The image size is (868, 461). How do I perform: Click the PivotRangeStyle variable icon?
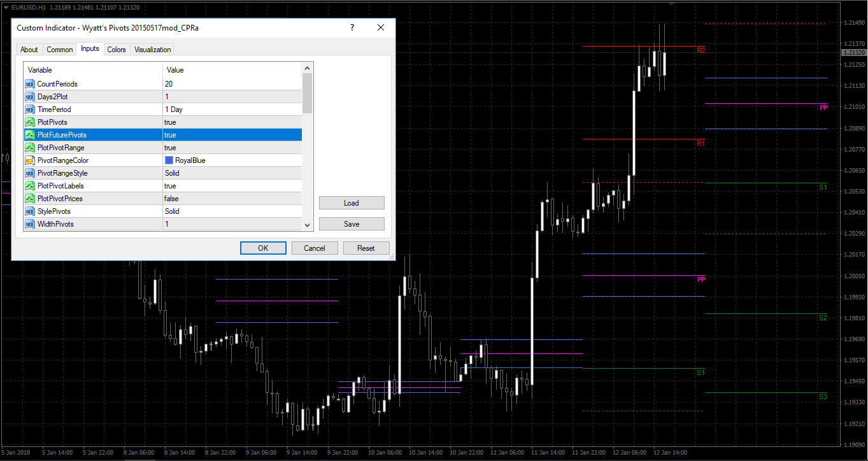tap(29, 173)
